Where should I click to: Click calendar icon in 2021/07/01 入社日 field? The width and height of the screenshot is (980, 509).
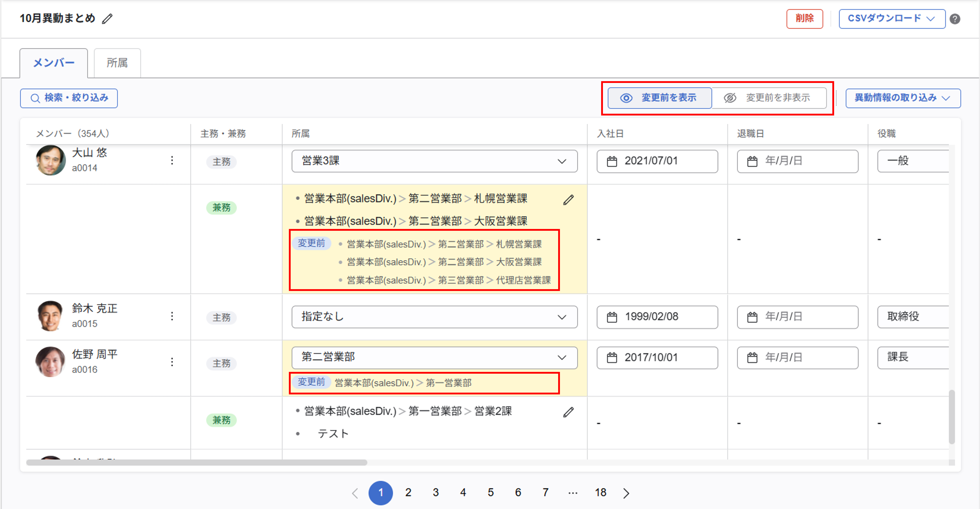tap(612, 161)
